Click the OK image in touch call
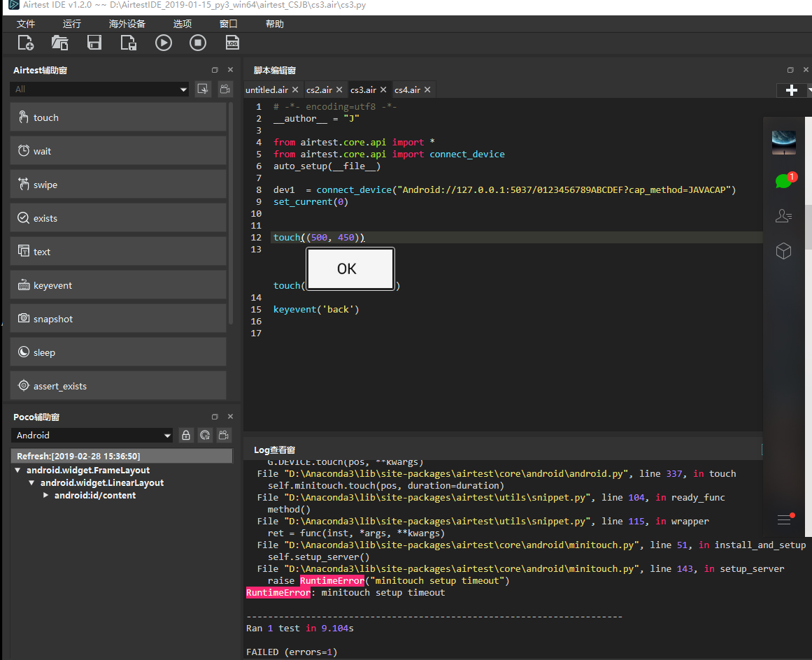 coord(350,268)
